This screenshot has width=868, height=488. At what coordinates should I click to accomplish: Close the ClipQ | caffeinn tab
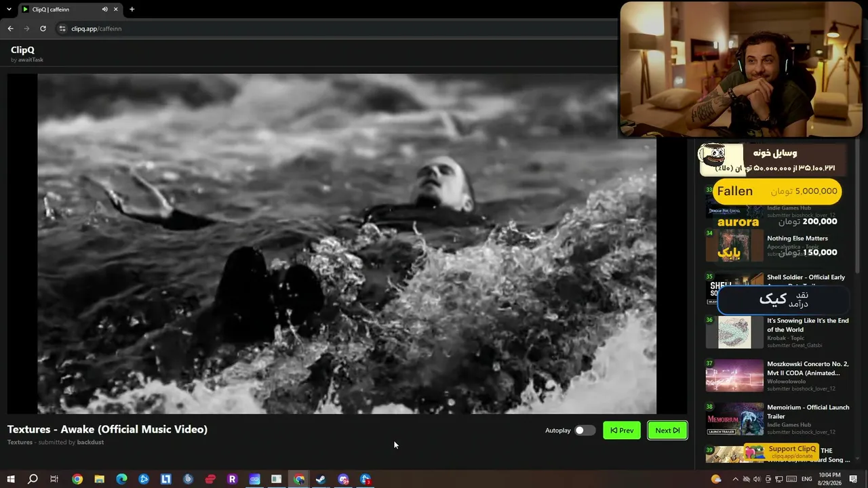[116, 9]
